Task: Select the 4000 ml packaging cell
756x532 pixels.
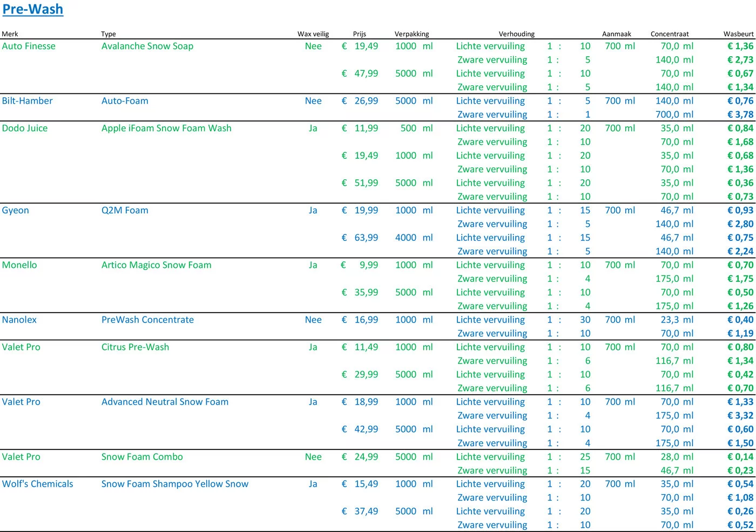Action: (x=414, y=237)
